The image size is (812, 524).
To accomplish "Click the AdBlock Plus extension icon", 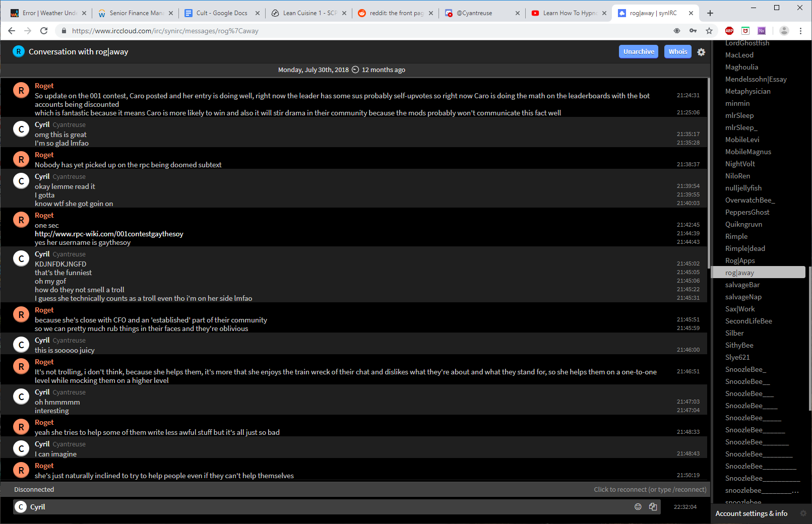I will (729, 31).
